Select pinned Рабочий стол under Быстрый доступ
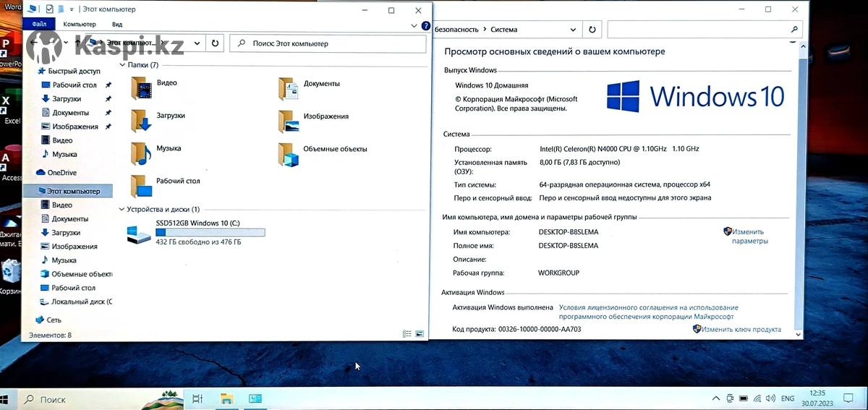The image size is (868, 410). tap(75, 85)
